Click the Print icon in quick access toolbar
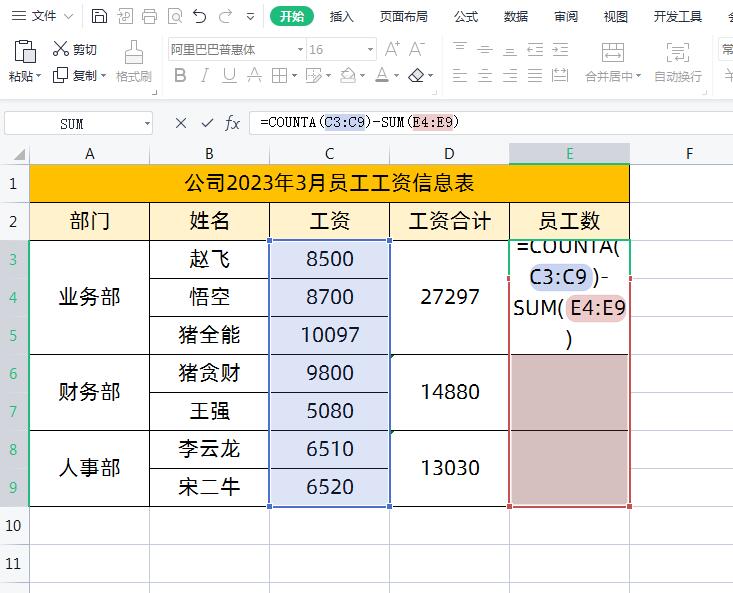The width and height of the screenshot is (733, 593). point(150,16)
